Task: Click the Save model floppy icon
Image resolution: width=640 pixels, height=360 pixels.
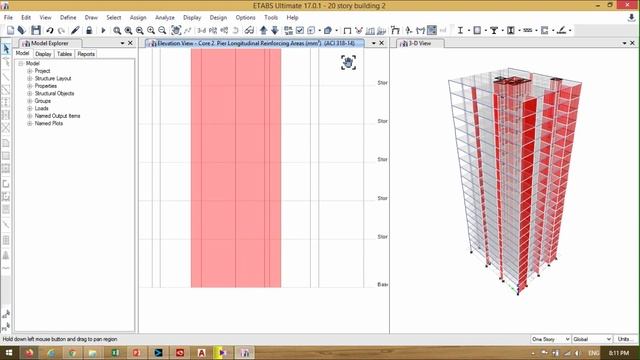Action: 36,30
